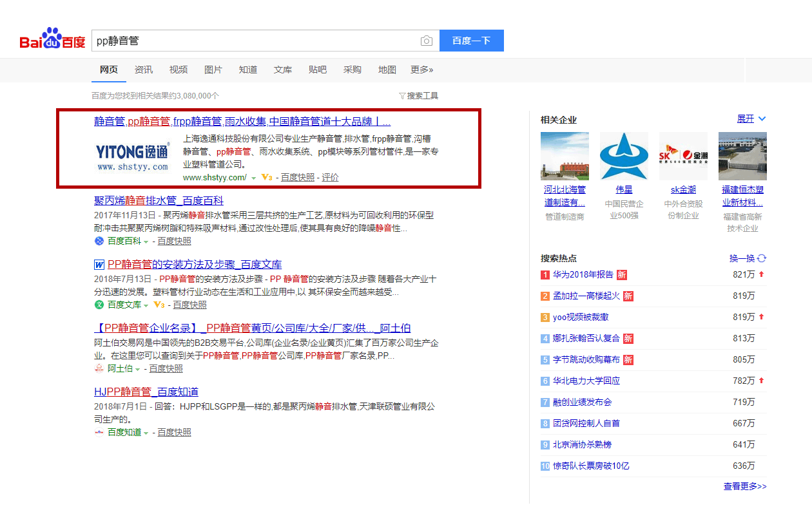Open the dropdown arrow beside 百度文库

(146, 305)
